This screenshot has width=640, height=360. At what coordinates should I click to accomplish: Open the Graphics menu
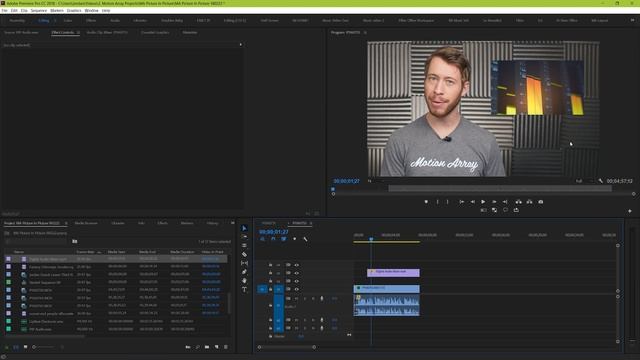(x=74, y=10)
